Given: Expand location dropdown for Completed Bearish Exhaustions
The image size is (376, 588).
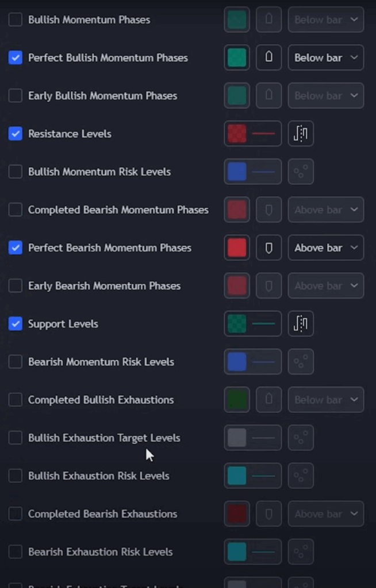Looking at the screenshot, I should [325, 514].
